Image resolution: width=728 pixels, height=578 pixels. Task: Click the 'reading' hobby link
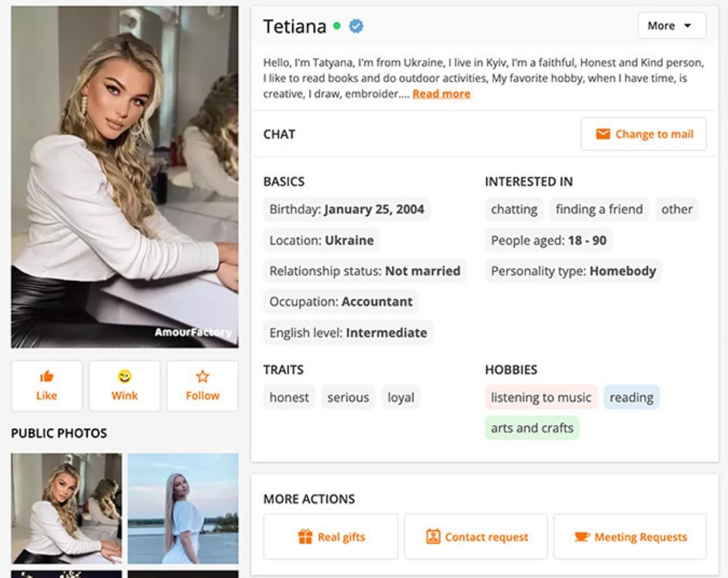click(631, 397)
